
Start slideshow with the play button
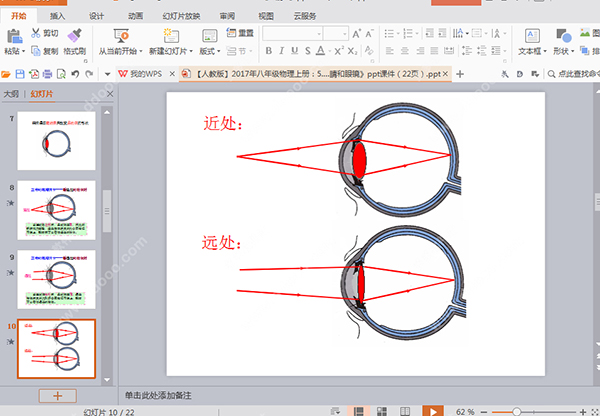click(x=433, y=411)
